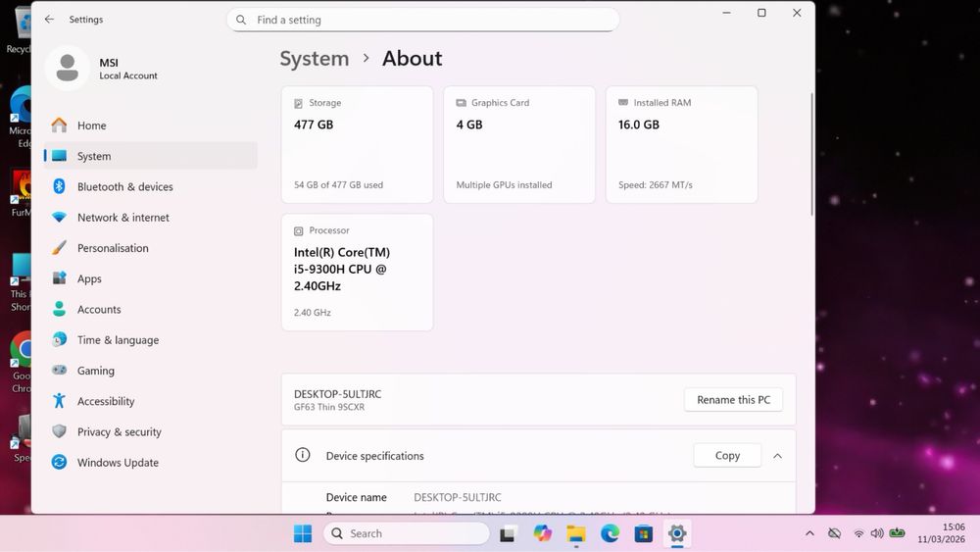Open Microsoft Edge from the taskbar
This screenshot has width=980, height=552.
click(x=610, y=533)
